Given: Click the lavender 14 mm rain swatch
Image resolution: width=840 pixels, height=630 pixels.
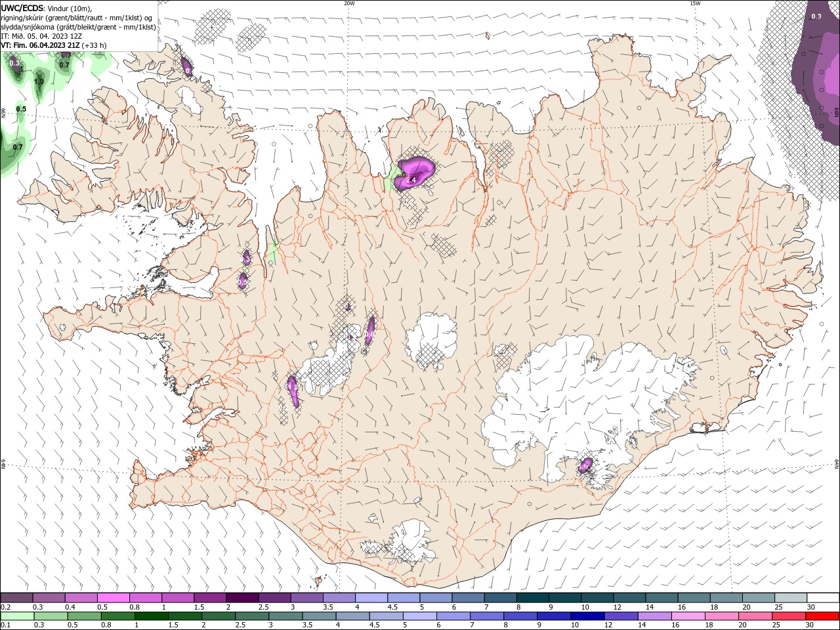Looking at the screenshot, I should coord(654,616).
